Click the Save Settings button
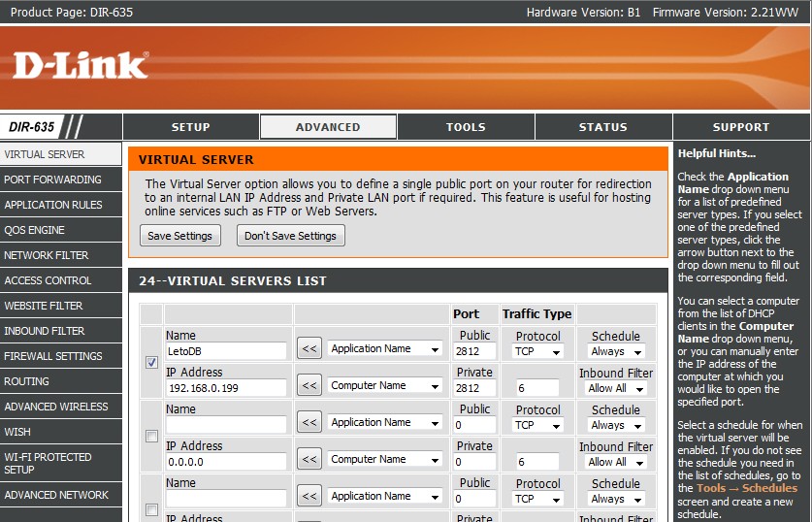 [180, 236]
